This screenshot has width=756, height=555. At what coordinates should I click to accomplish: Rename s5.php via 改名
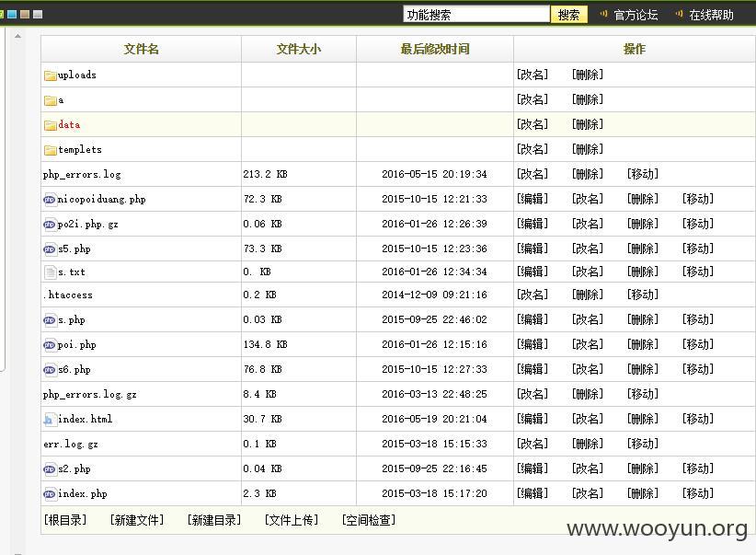click(x=588, y=249)
